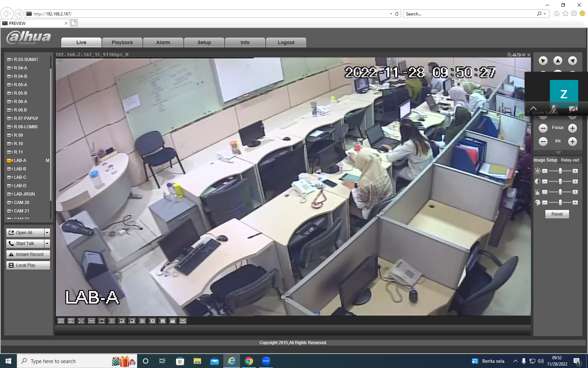Expand the Start Talk dropdown arrow
Viewport: 588px width, 368px height.
47,244
